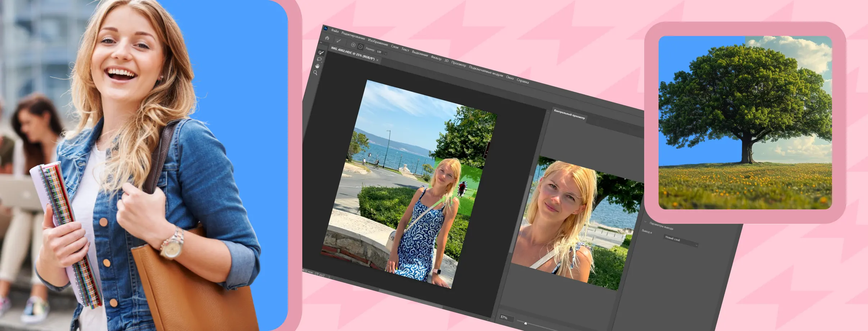The height and width of the screenshot is (331, 868).
Task: Select the Hand tool
Action: point(317,66)
